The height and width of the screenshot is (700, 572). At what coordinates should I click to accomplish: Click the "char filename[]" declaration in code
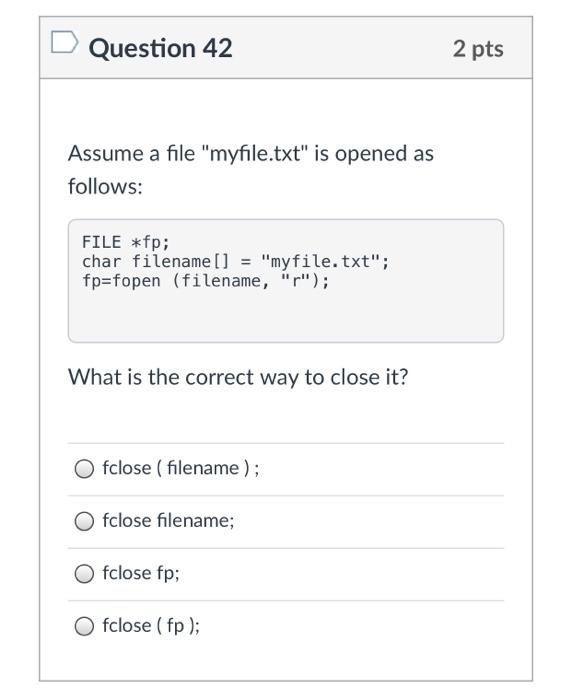(155, 261)
